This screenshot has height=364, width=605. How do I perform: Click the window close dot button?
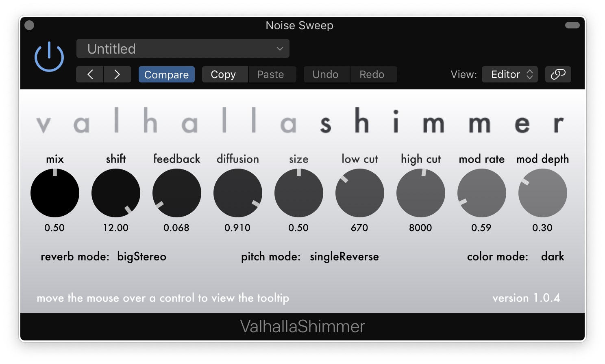coord(29,25)
